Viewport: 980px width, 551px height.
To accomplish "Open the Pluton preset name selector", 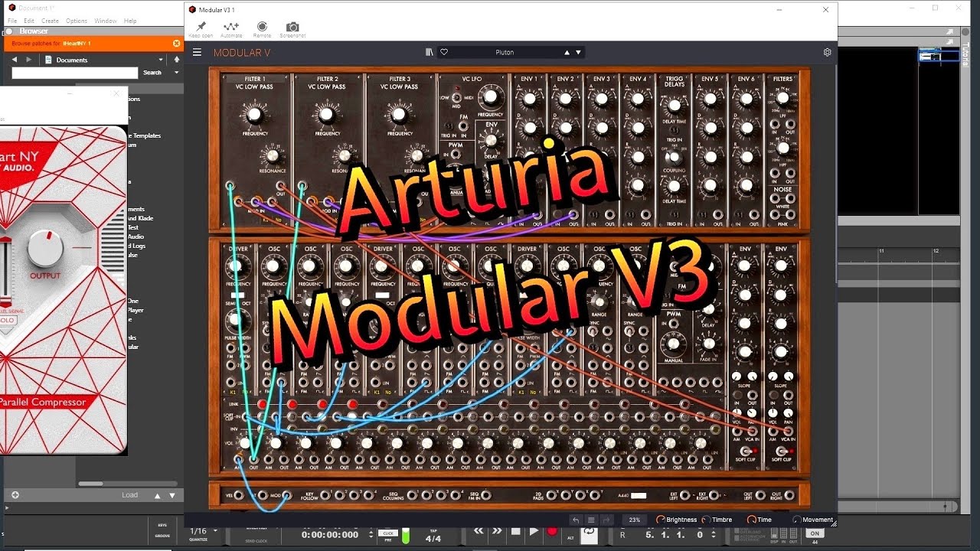I will (x=505, y=52).
